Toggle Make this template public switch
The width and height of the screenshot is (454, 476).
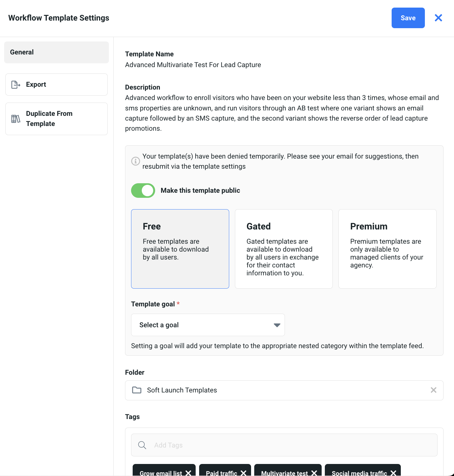[x=143, y=191]
